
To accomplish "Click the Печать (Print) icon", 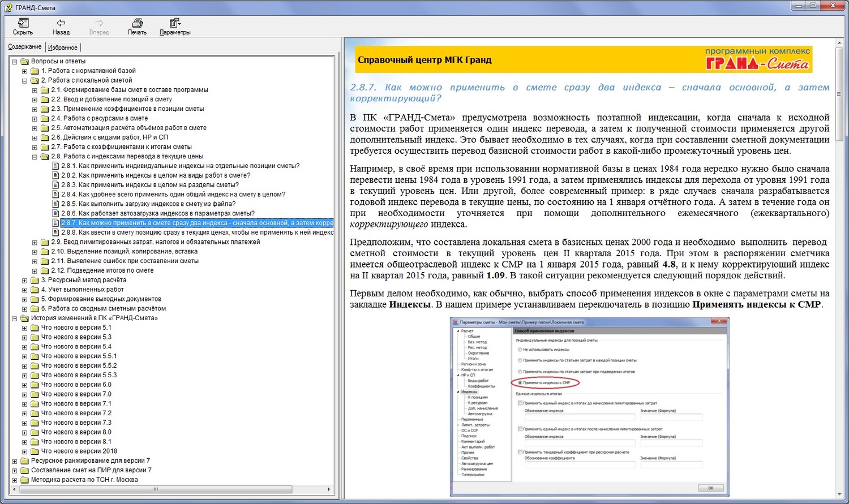I will point(137,23).
